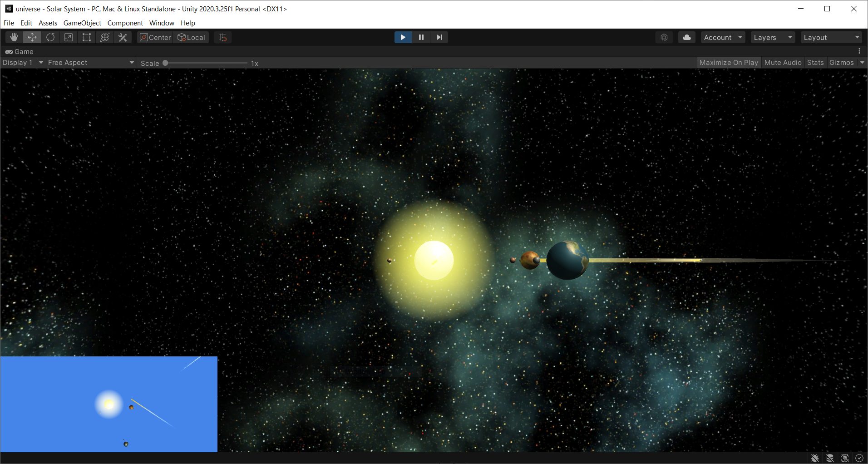This screenshot has width=868, height=464.
Task: Select the Rect Transform tool
Action: tap(86, 37)
